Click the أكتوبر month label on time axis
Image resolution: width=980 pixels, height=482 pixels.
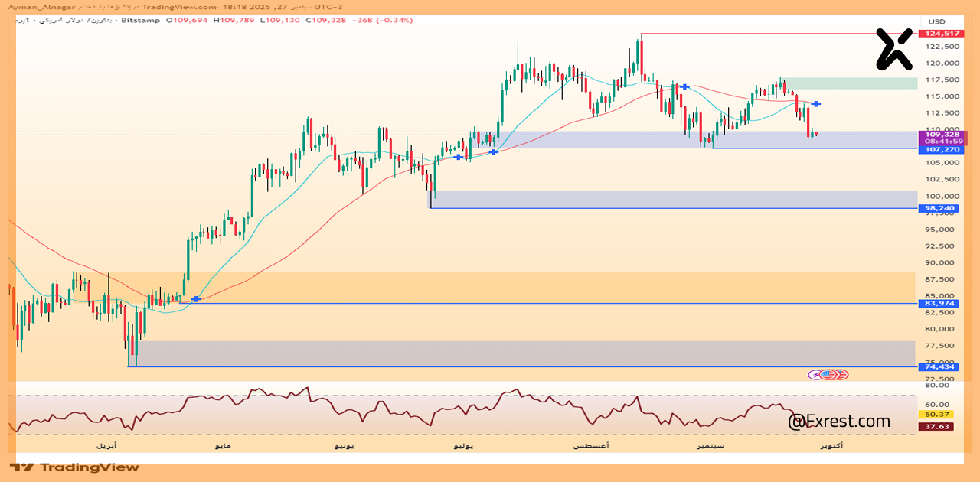[831, 445]
